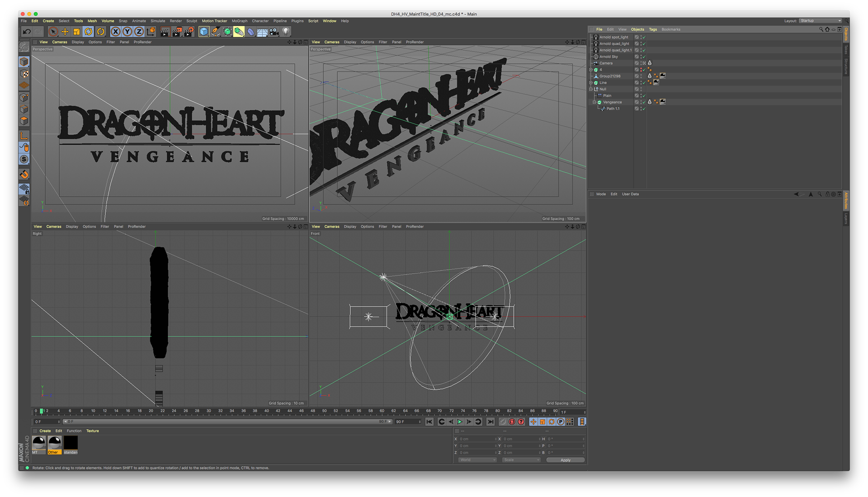Toggle the Z axis lock
868x497 pixels.
[x=139, y=32]
